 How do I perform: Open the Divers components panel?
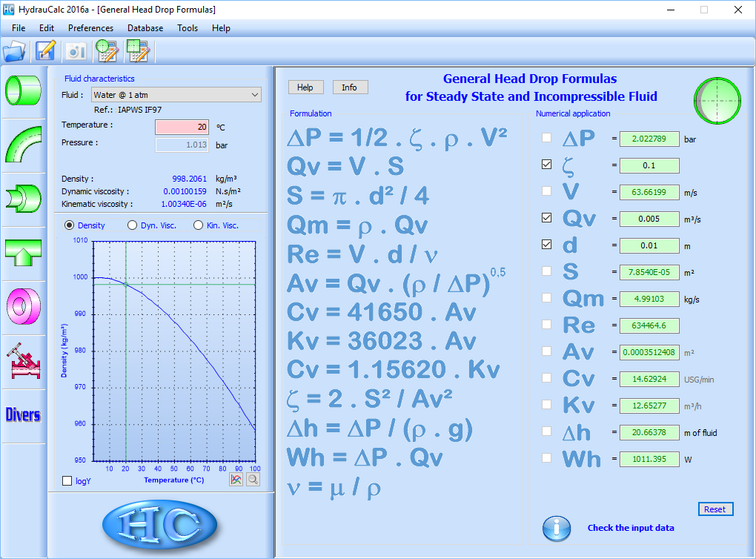coord(23,414)
